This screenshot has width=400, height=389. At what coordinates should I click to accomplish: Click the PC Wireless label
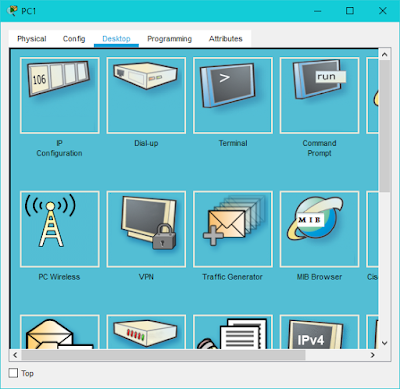click(x=59, y=277)
